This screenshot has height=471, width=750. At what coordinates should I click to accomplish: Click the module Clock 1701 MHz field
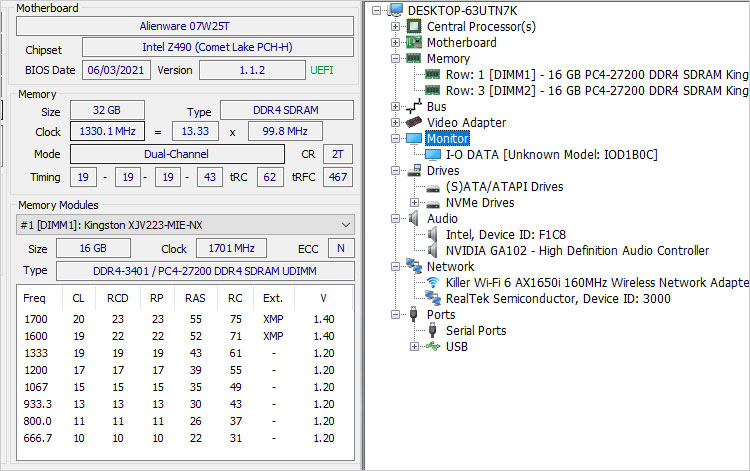[232, 248]
